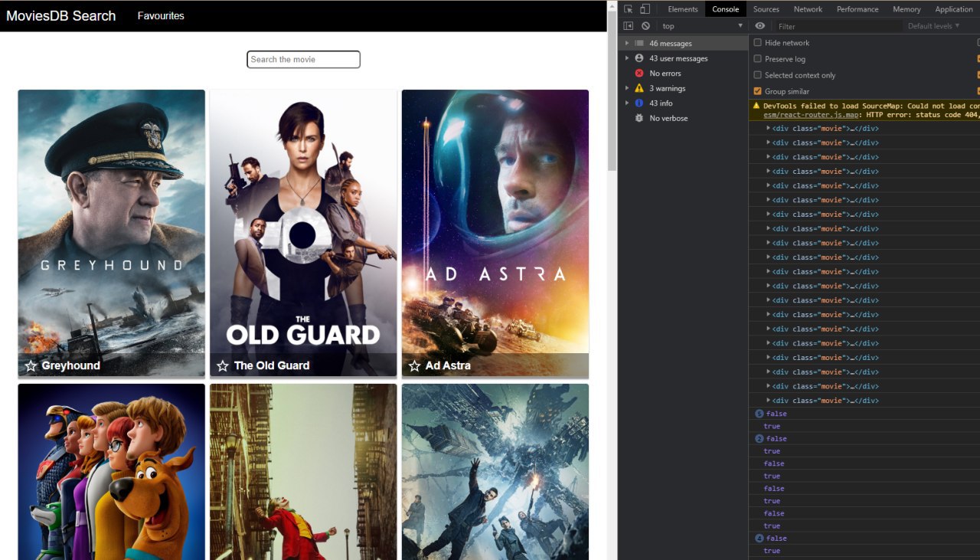The height and width of the screenshot is (560, 980).
Task: Click the bug icon beside No verbose
Action: point(639,118)
